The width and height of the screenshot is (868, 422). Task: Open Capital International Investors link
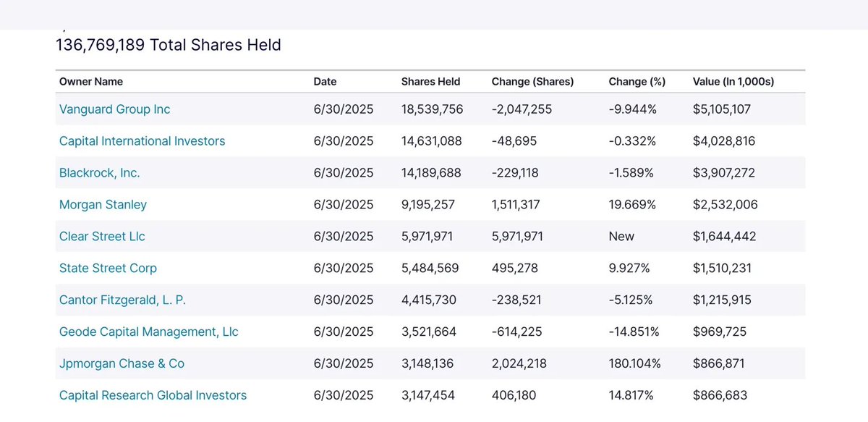coord(142,141)
